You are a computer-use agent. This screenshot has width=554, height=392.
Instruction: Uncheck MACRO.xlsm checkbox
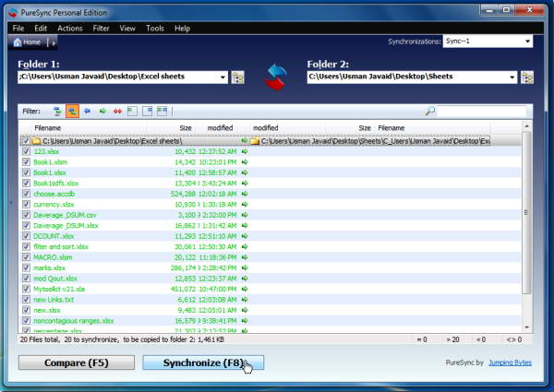pos(26,257)
